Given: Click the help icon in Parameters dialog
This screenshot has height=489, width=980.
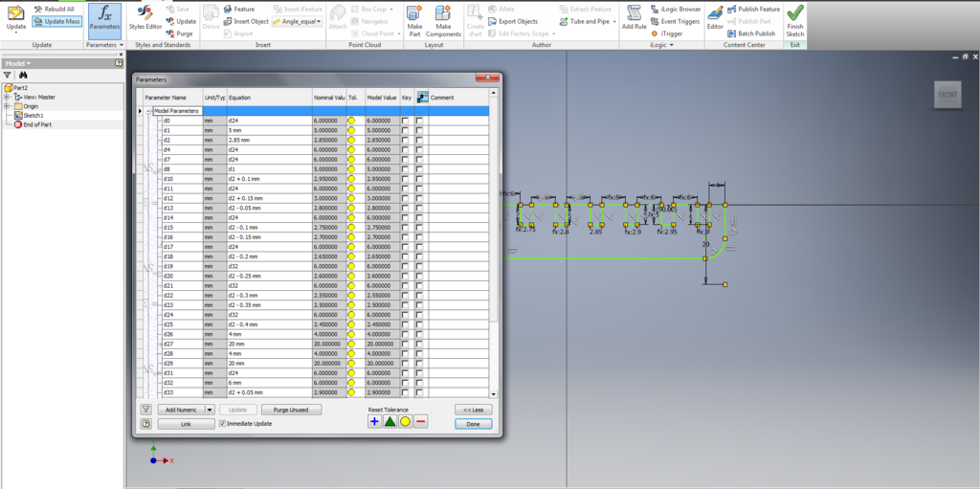Looking at the screenshot, I should click(145, 424).
